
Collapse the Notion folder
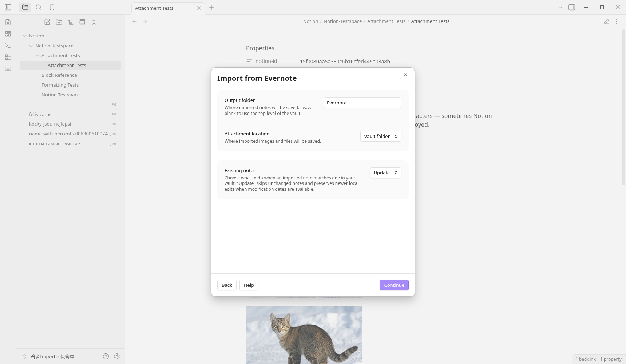click(x=25, y=36)
